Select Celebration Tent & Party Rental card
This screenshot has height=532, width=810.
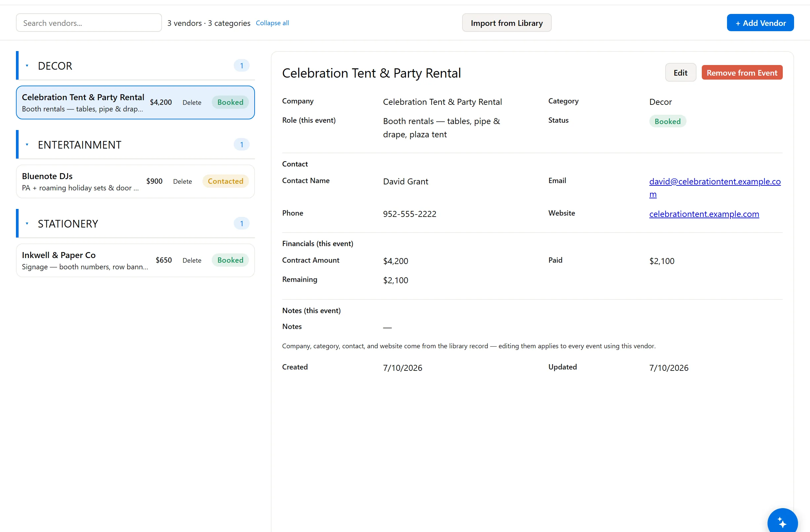(x=135, y=102)
